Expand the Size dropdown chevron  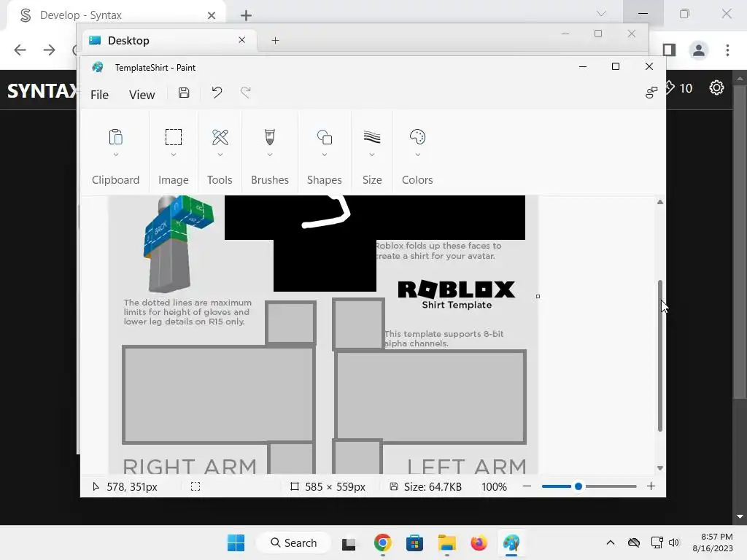click(x=372, y=155)
